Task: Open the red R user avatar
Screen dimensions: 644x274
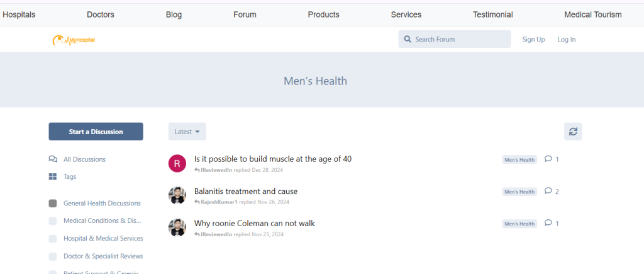Action: (x=177, y=163)
